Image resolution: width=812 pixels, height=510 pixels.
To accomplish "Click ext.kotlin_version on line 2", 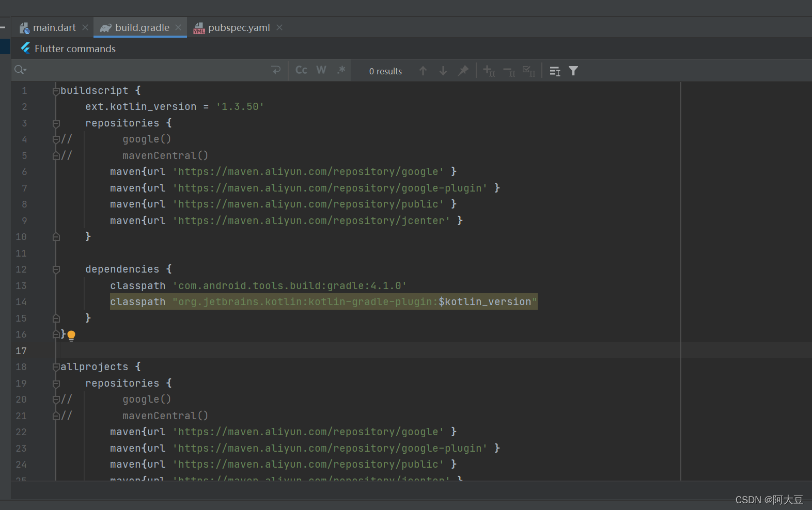I will click(x=141, y=107).
